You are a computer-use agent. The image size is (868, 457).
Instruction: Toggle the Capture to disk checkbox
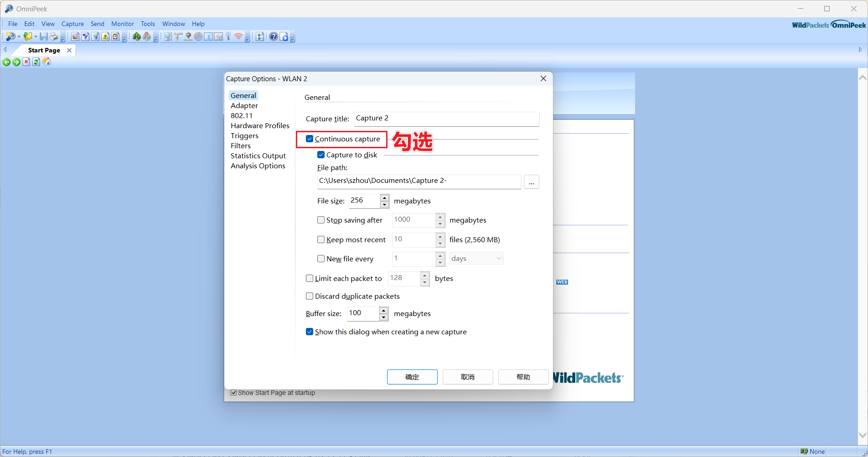pos(321,155)
